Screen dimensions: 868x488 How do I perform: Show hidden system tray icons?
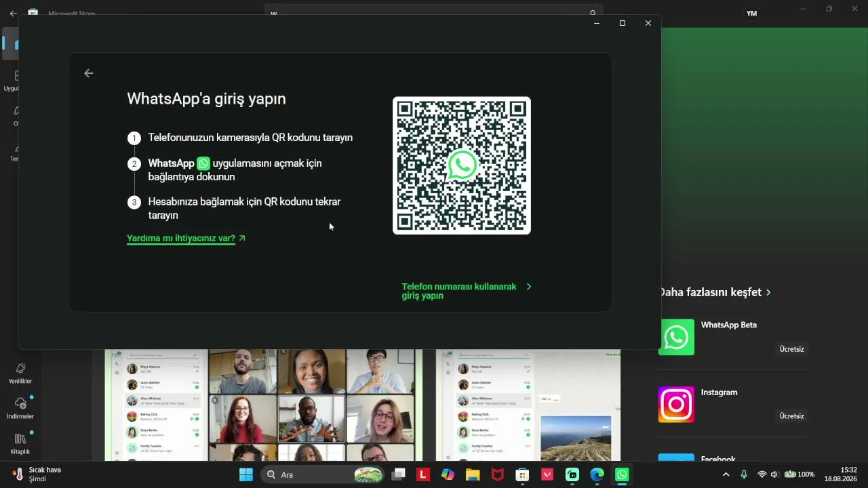coord(726,474)
